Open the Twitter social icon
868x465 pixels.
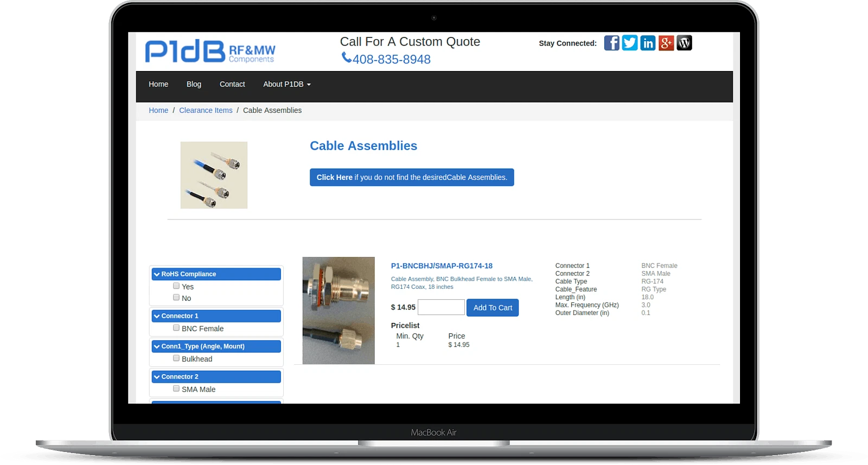pos(629,43)
